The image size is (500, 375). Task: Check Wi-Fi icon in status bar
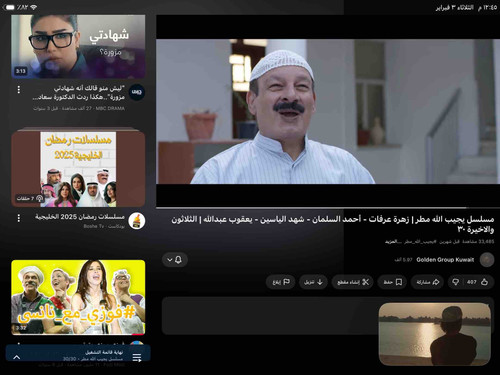point(33,7)
